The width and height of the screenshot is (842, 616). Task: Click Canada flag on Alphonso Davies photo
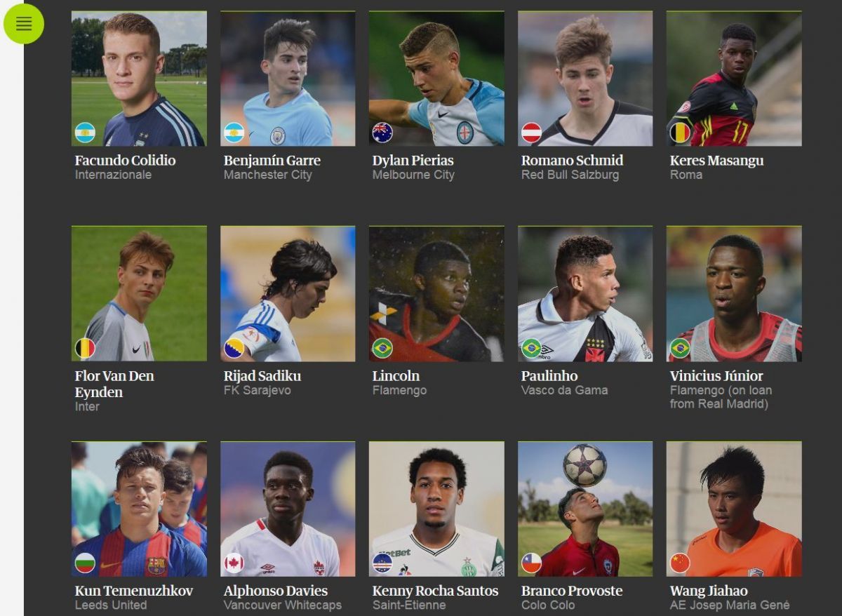(x=234, y=563)
